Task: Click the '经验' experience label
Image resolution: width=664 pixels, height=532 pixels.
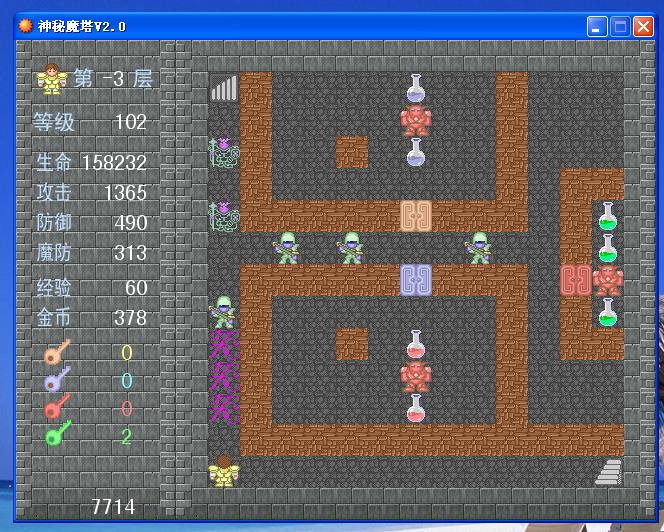Action: click(54, 288)
